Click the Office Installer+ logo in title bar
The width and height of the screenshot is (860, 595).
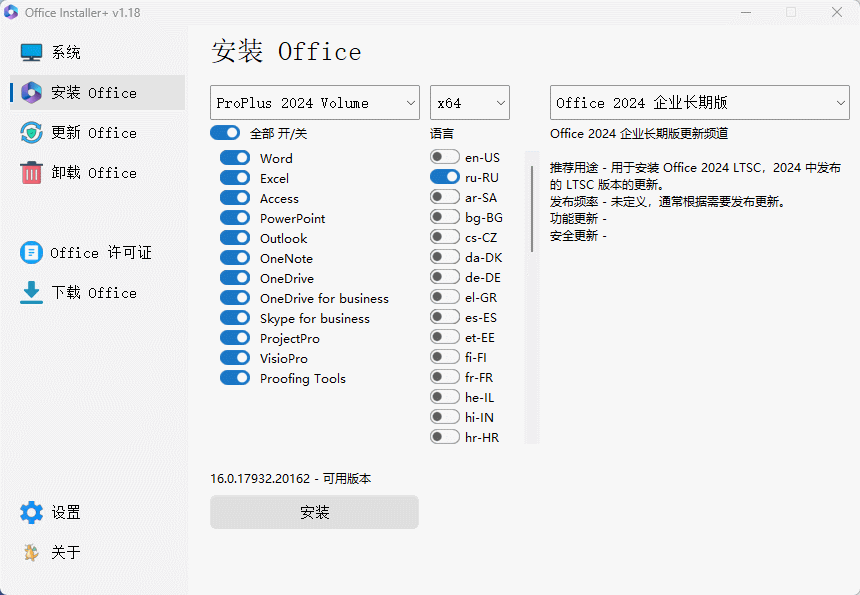[x=11, y=12]
